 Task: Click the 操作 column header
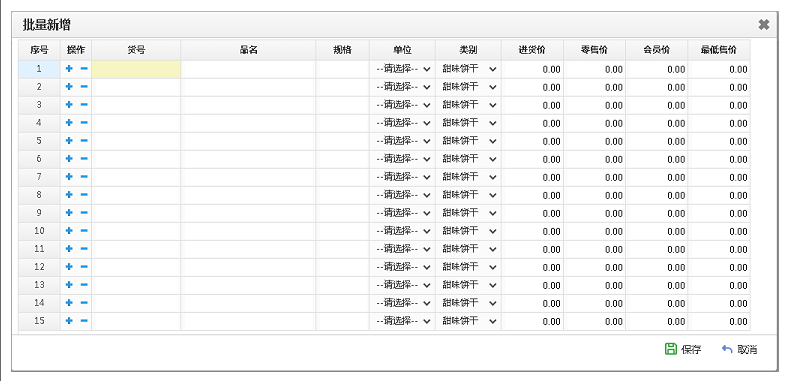76,50
